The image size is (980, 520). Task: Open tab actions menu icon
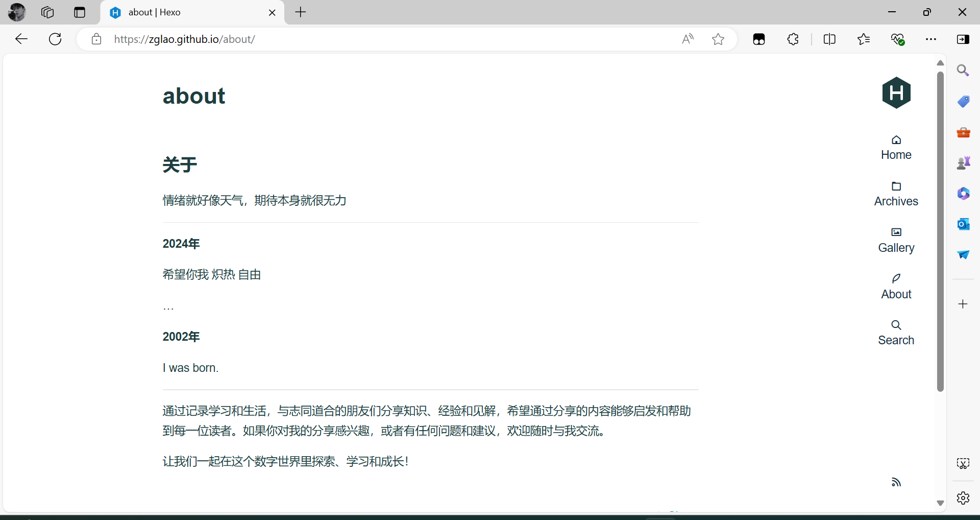pyautogui.click(x=80, y=12)
